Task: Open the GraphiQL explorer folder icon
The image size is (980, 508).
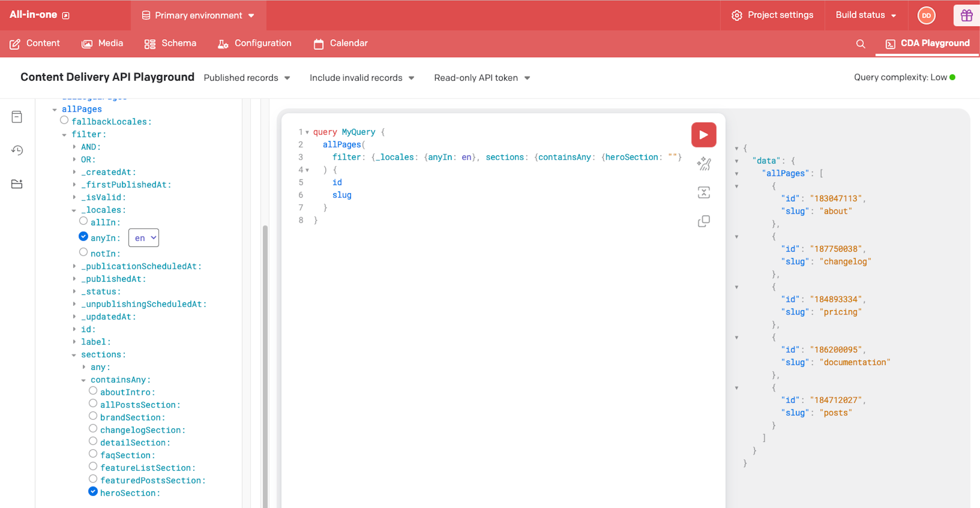Action: click(17, 184)
